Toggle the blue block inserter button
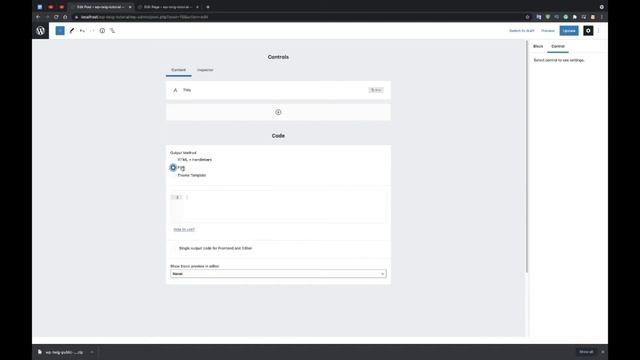This screenshot has width=640, height=360. 60,31
